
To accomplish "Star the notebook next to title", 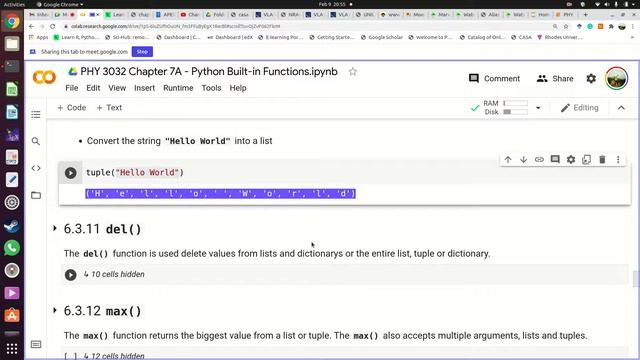I will click(353, 72).
